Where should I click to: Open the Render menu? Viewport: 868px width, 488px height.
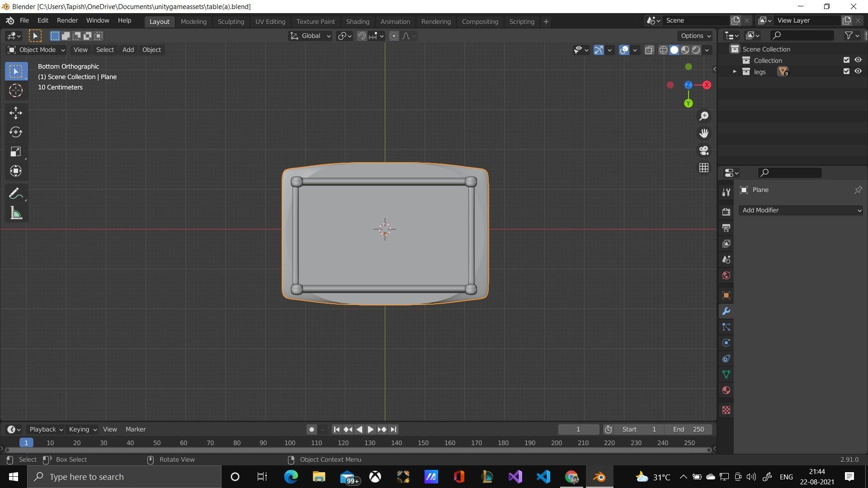(67, 21)
